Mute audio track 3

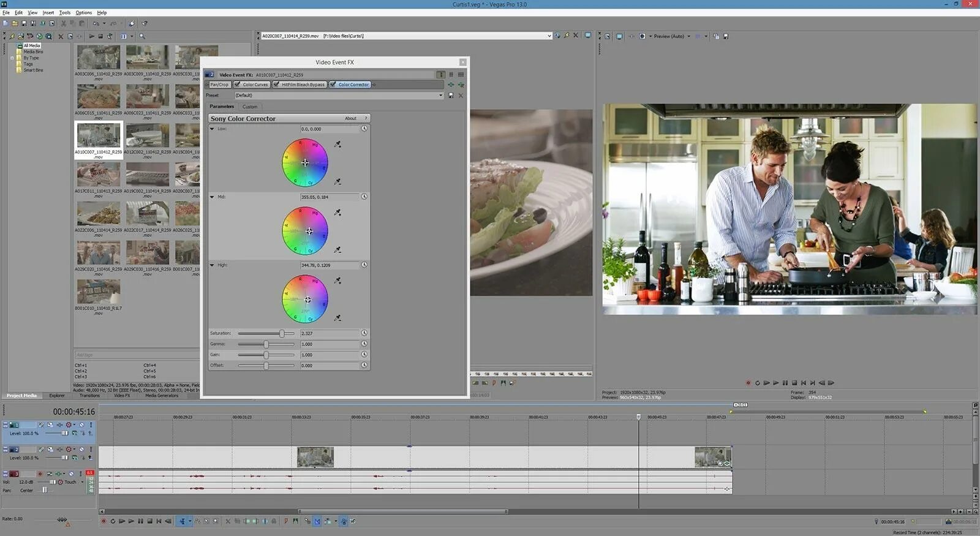click(x=71, y=474)
